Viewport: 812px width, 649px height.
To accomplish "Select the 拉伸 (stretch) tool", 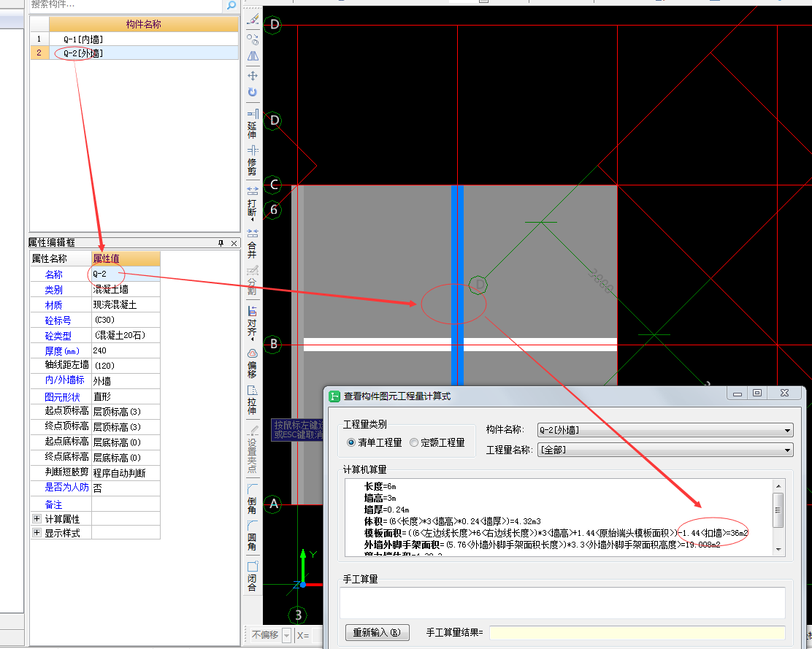I will (252, 400).
